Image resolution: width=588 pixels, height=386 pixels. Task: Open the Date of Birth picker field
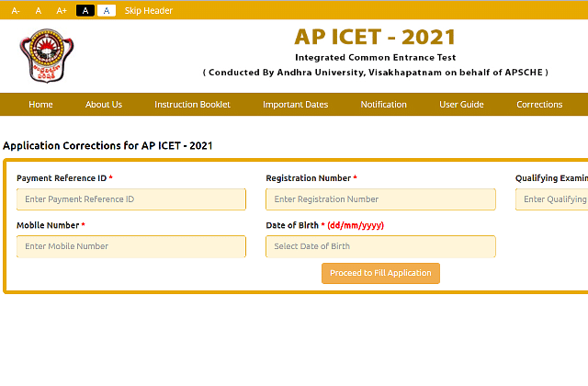(x=380, y=246)
